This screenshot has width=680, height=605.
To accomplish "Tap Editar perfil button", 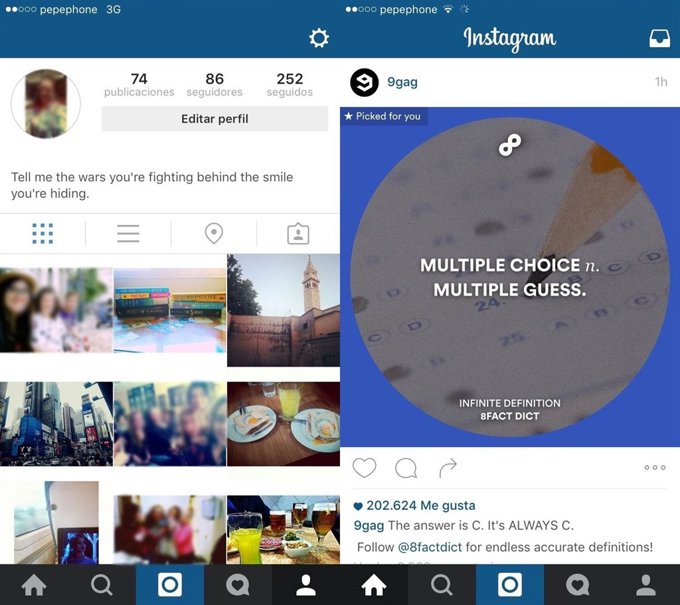I will click(x=215, y=119).
